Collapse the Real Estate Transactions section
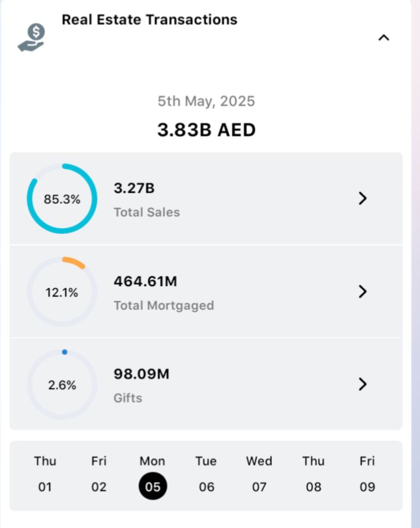The width and height of the screenshot is (420, 528). click(383, 38)
